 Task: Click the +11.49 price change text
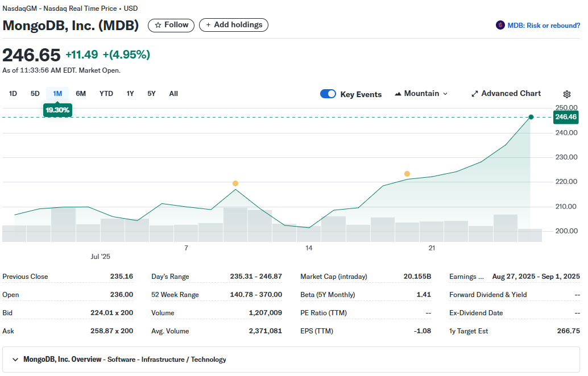pos(82,55)
